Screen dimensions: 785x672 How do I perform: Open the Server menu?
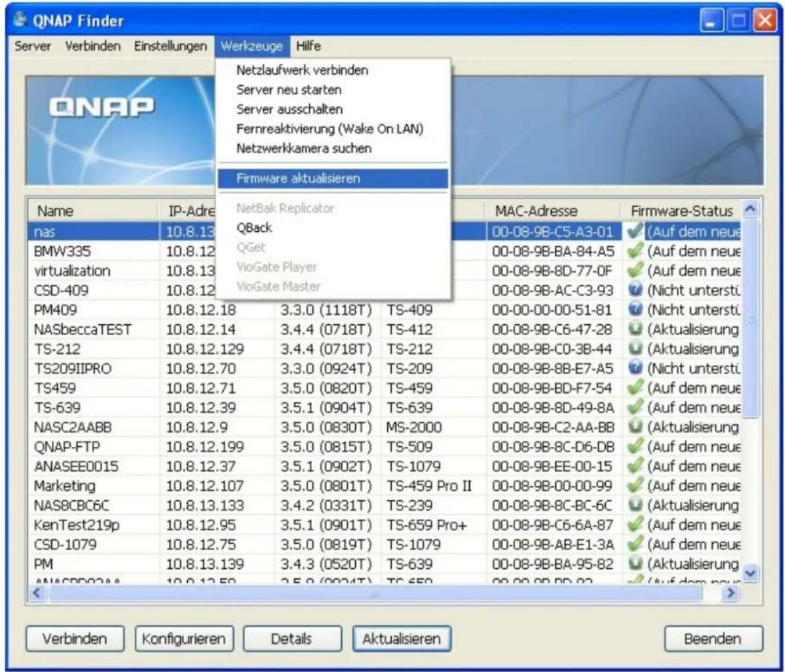(33, 46)
